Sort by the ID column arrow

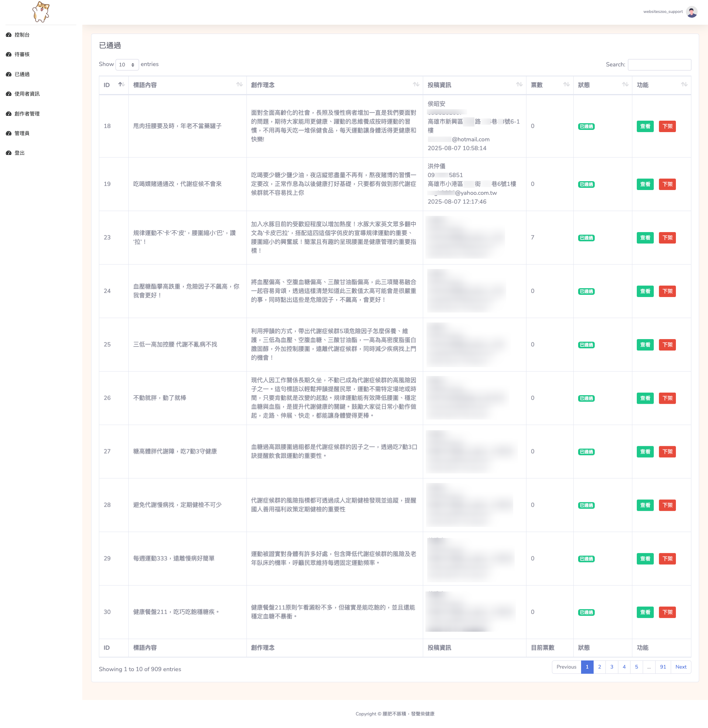[121, 85]
